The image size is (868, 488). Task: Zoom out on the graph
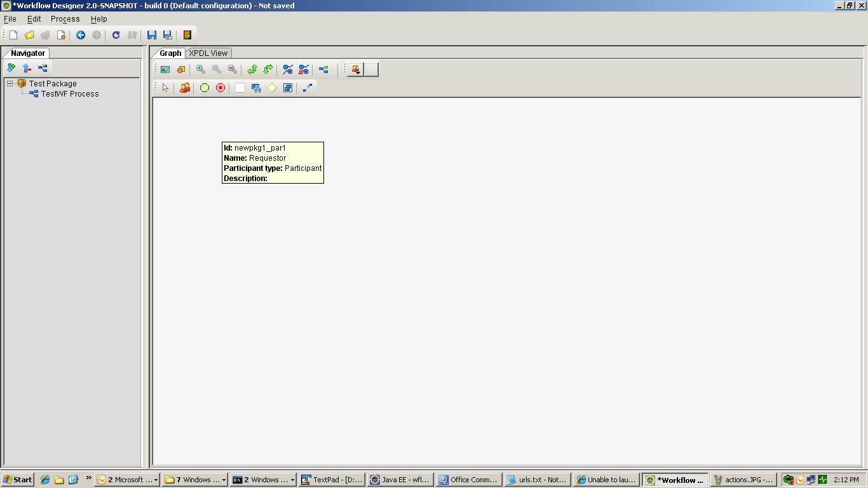(233, 69)
